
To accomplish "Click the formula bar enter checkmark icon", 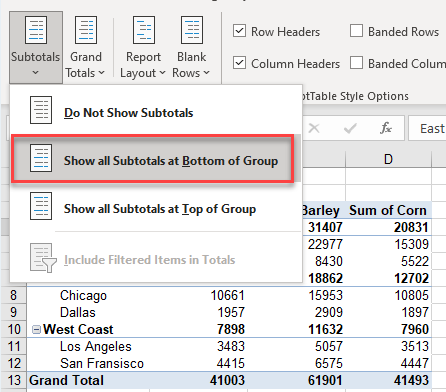I will tap(350, 128).
